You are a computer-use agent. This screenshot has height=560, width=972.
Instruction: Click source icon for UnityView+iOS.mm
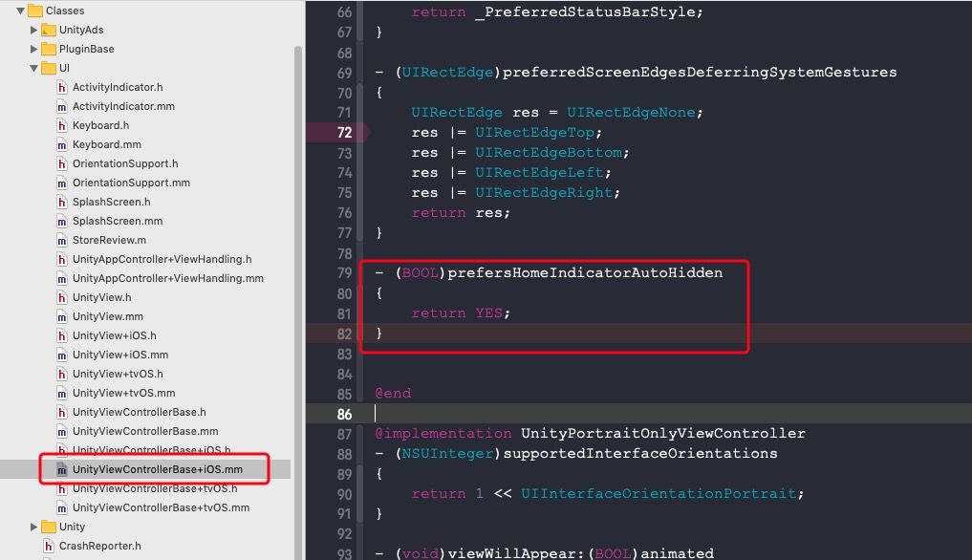click(62, 355)
